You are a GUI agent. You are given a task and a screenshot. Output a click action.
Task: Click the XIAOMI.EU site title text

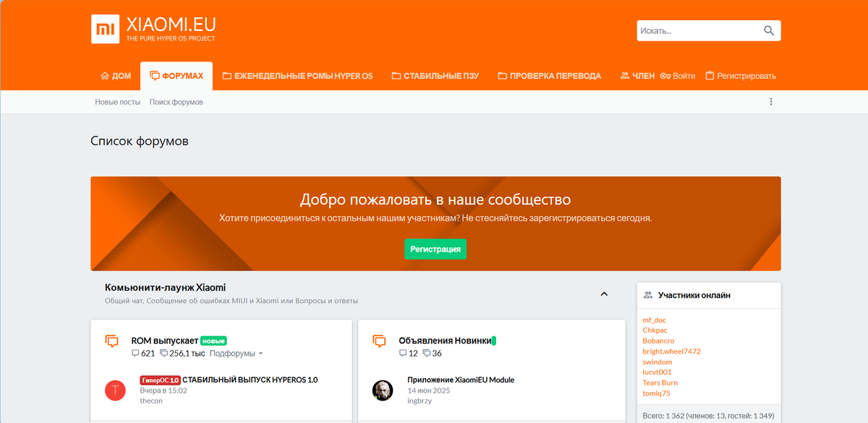(x=171, y=24)
